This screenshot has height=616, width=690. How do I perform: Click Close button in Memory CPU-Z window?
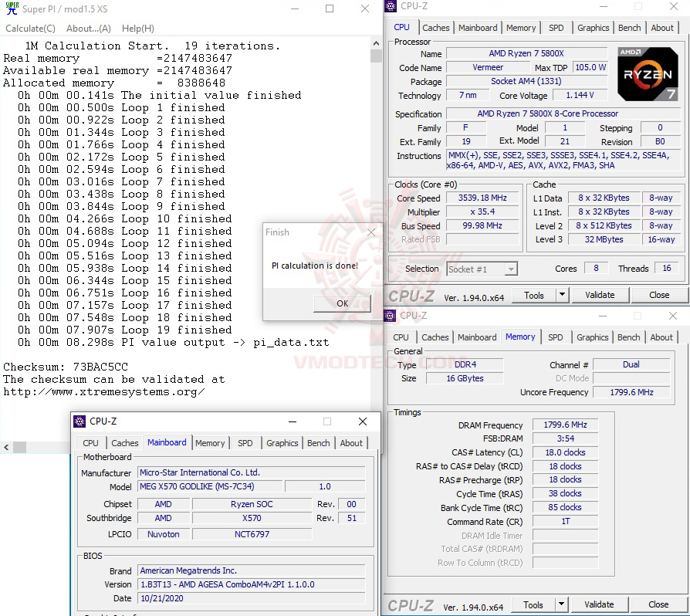click(x=658, y=604)
